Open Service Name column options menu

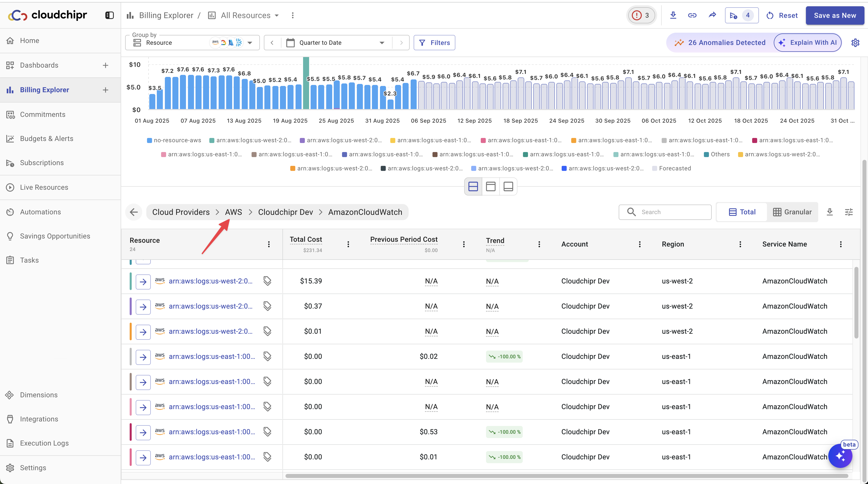point(840,244)
